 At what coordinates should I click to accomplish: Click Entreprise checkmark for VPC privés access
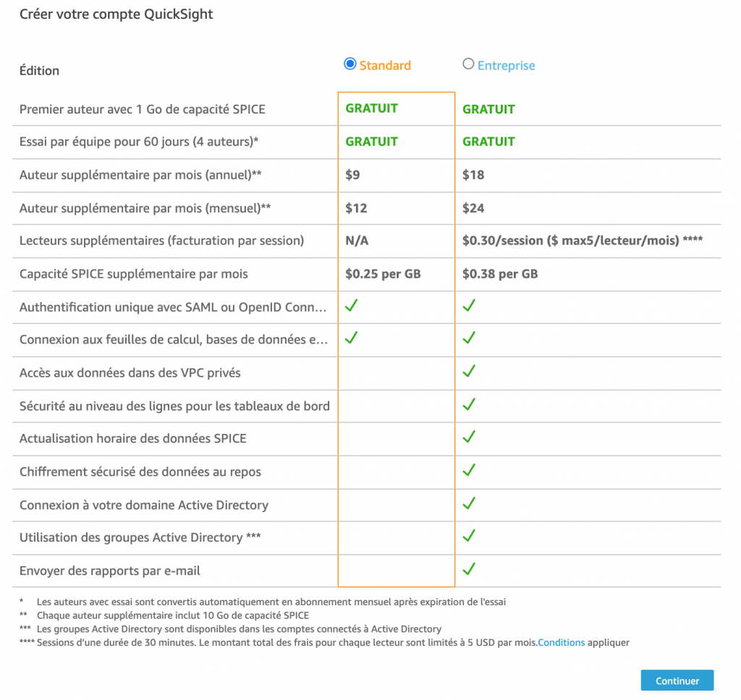tap(469, 371)
